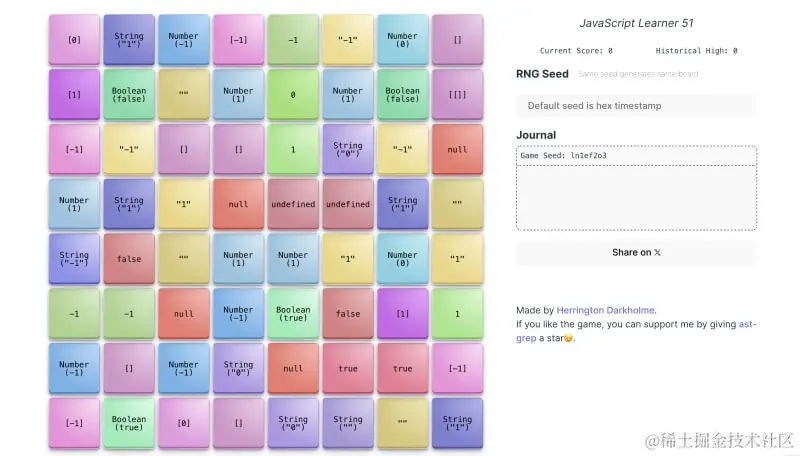800x456 pixels.
Task: Click the true tile next to [-1]
Action: click(402, 368)
